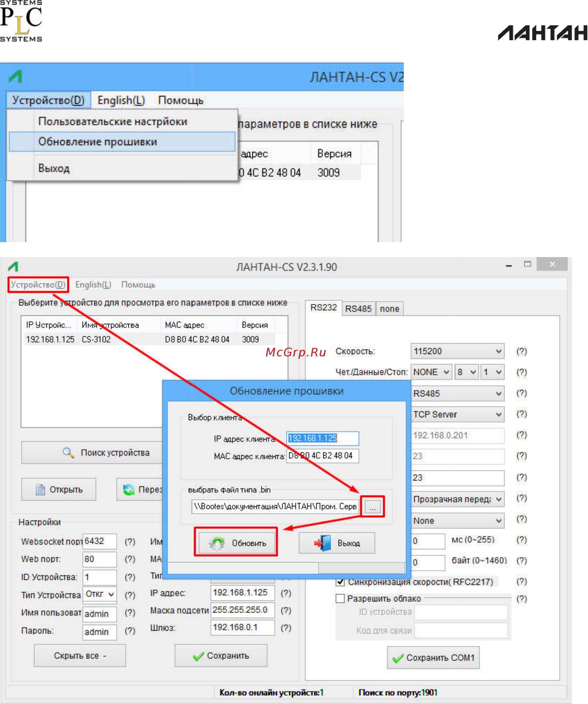The height and width of the screenshot is (704, 588).
Task: Open the Прозрачная передача dropdown
Action: pyautogui.click(x=458, y=499)
